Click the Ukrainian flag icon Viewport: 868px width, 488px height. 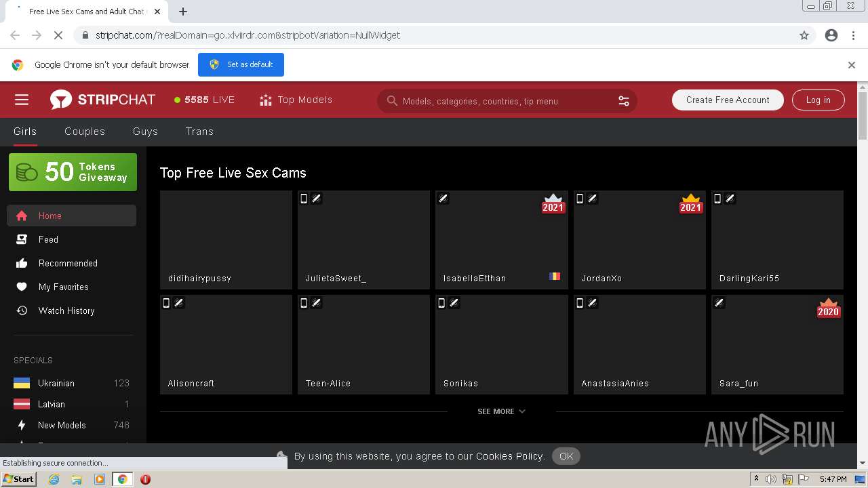tap(22, 383)
